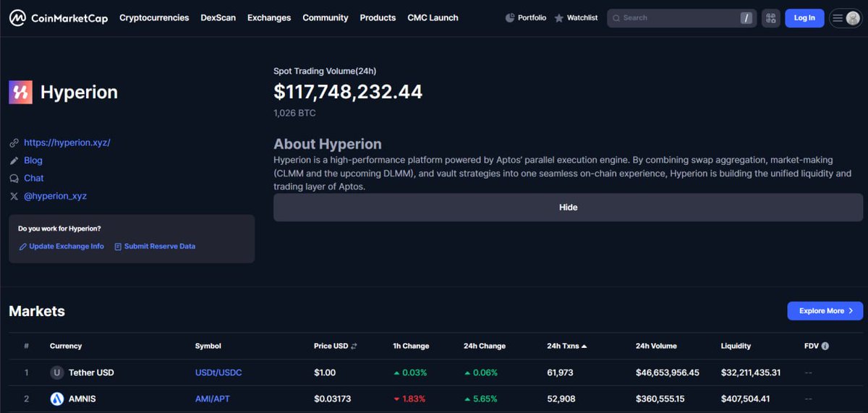Open the CMC Launch menu
This screenshot has width=868, height=413.
(433, 18)
